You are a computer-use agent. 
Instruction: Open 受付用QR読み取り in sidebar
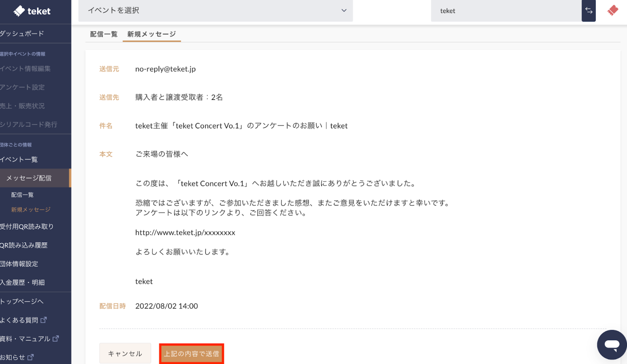(x=27, y=227)
